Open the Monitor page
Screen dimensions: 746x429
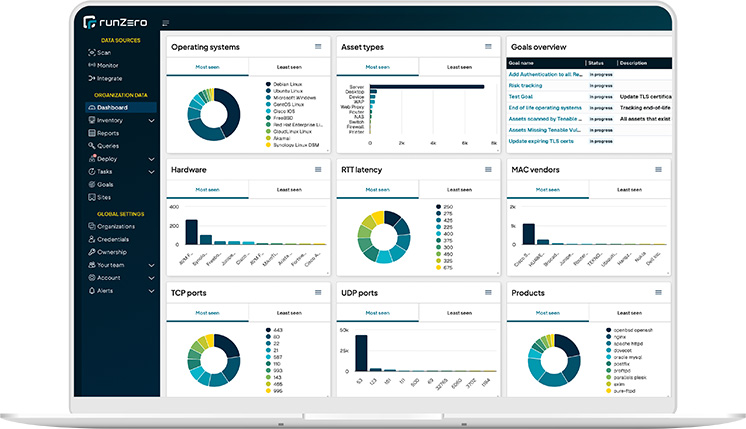click(108, 65)
